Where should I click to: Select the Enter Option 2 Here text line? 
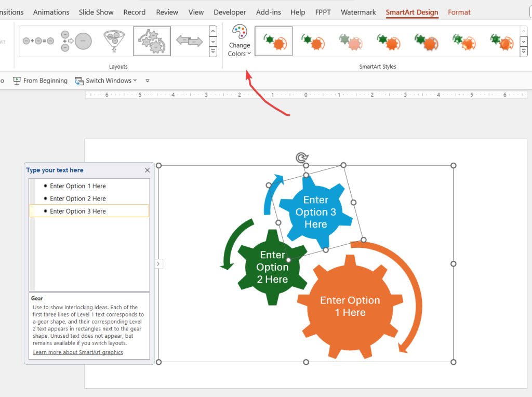click(78, 198)
